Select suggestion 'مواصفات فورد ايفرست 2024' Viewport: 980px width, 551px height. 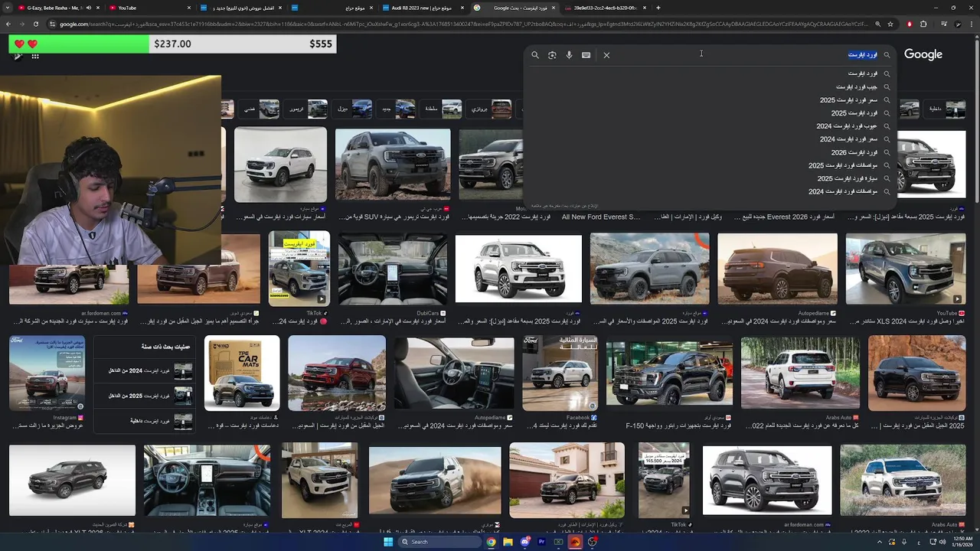[710, 191]
